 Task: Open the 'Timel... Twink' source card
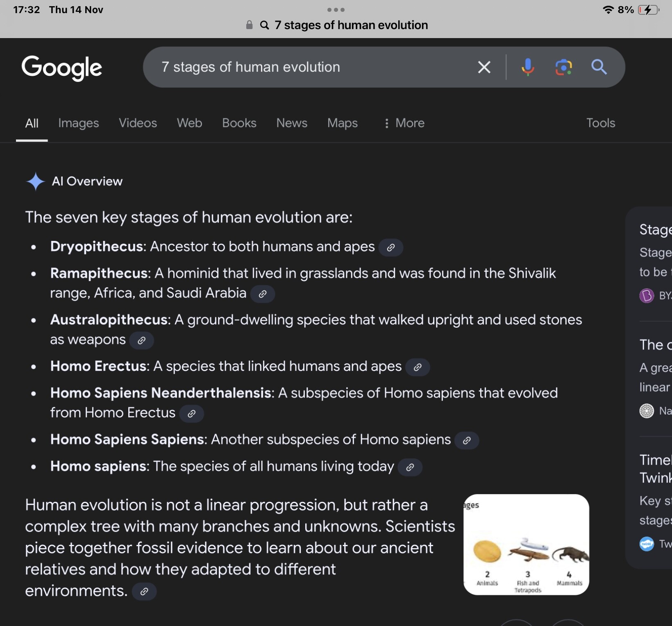click(x=656, y=469)
